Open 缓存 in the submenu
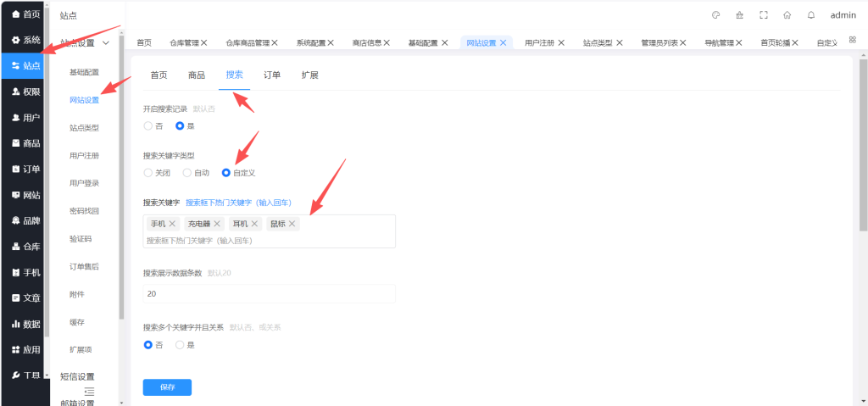 (x=76, y=322)
